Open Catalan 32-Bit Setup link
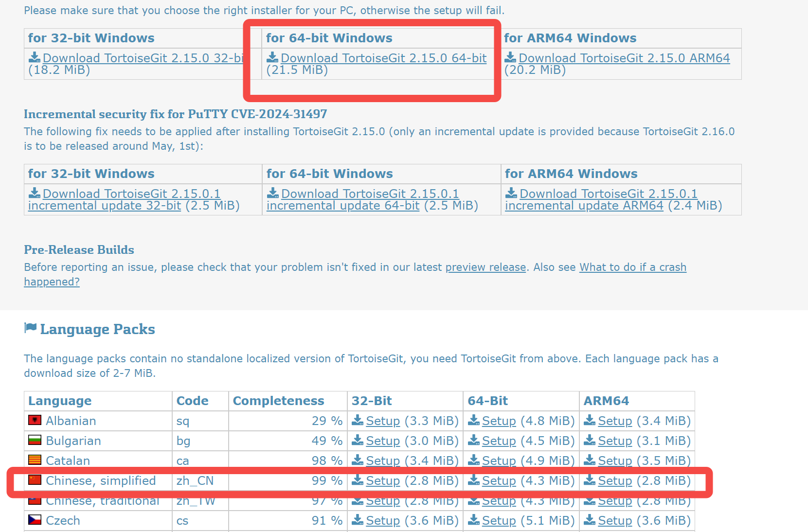 coord(383,461)
